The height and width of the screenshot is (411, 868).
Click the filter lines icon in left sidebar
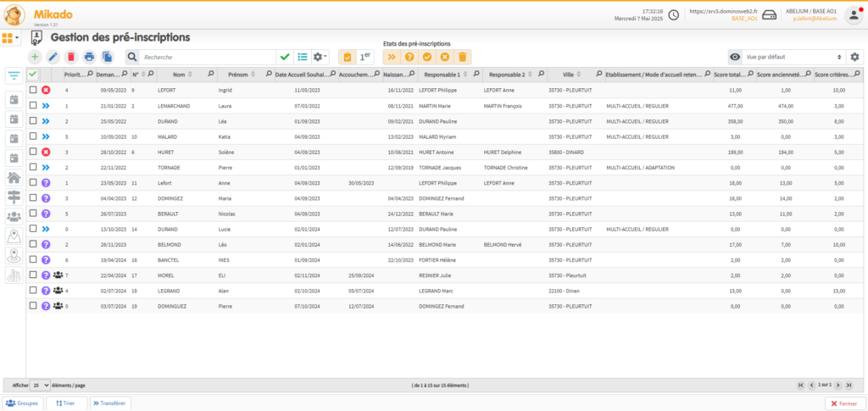click(x=14, y=75)
